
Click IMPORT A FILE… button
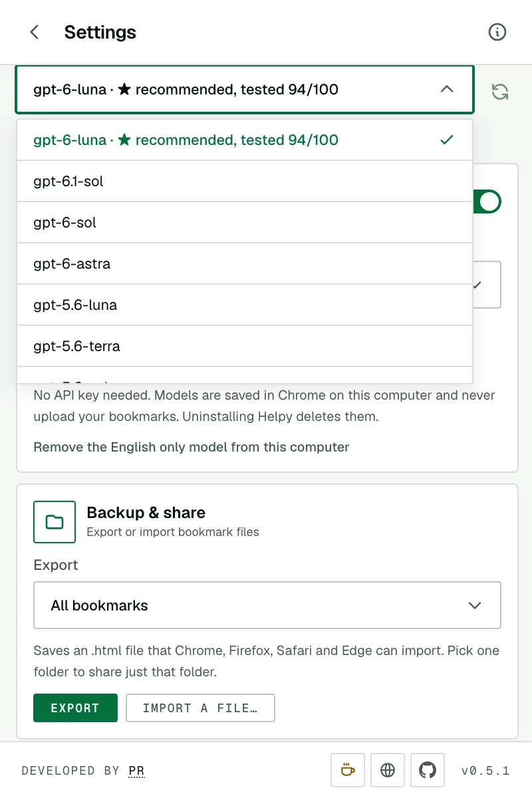(200, 708)
